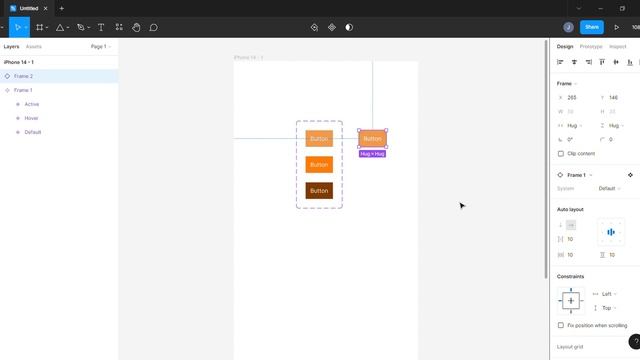Select the Frame 2 layer

pyautogui.click(x=59, y=76)
